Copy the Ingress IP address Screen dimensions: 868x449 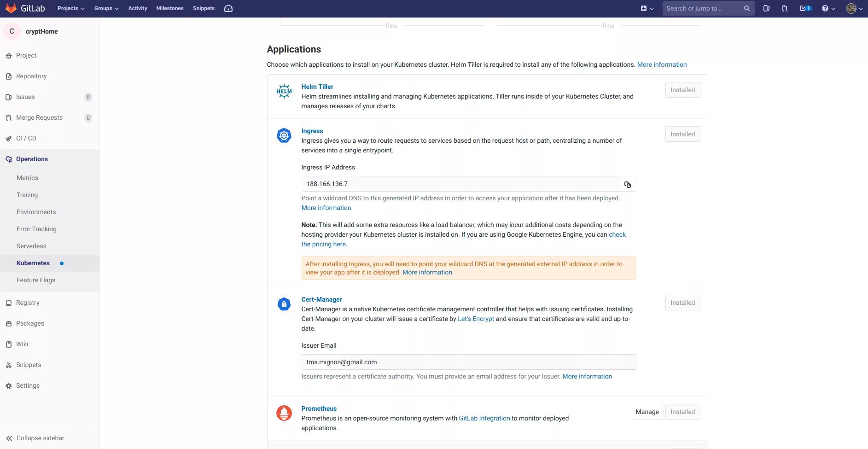pyautogui.click(x=627, y=184)
